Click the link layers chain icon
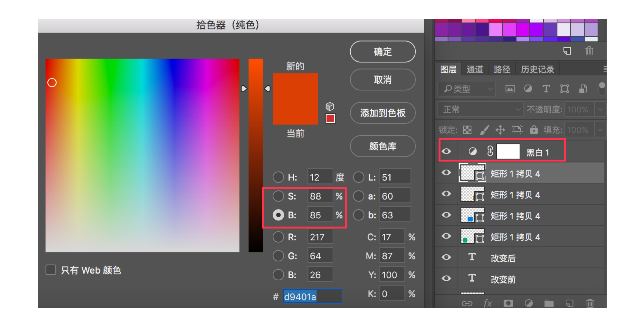 pyautogui.click(x=467, y=304)
